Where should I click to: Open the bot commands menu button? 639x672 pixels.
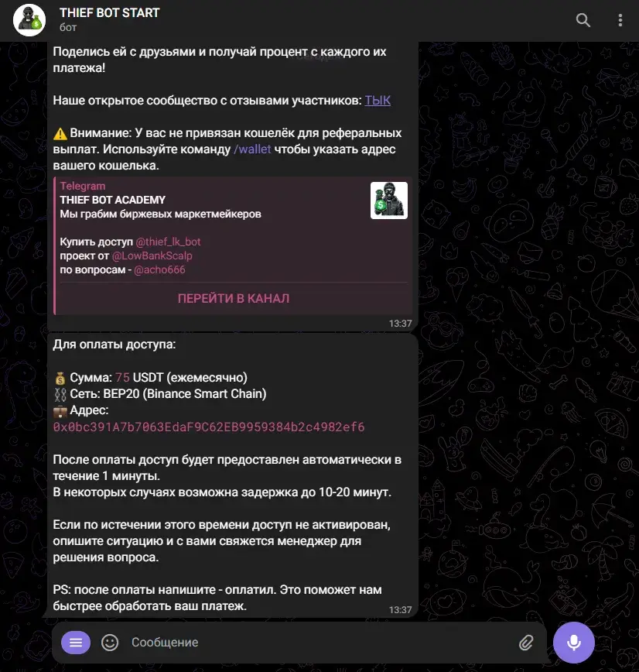(x=76, y=642)
